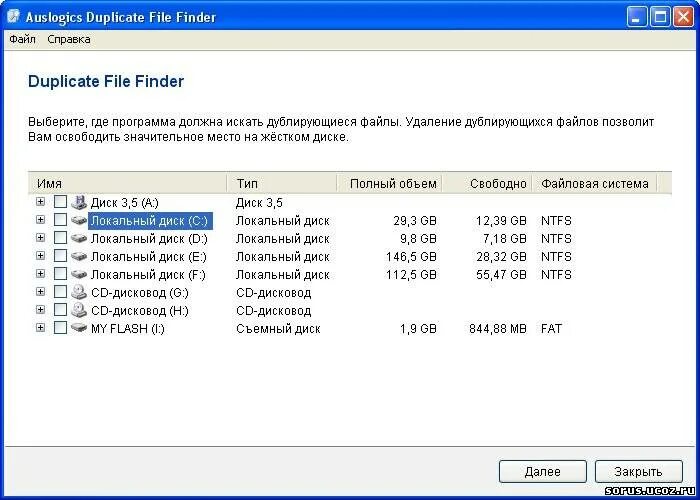
Task: Select the CD-дисковод (H:) label
Action: tap(140, 311)
